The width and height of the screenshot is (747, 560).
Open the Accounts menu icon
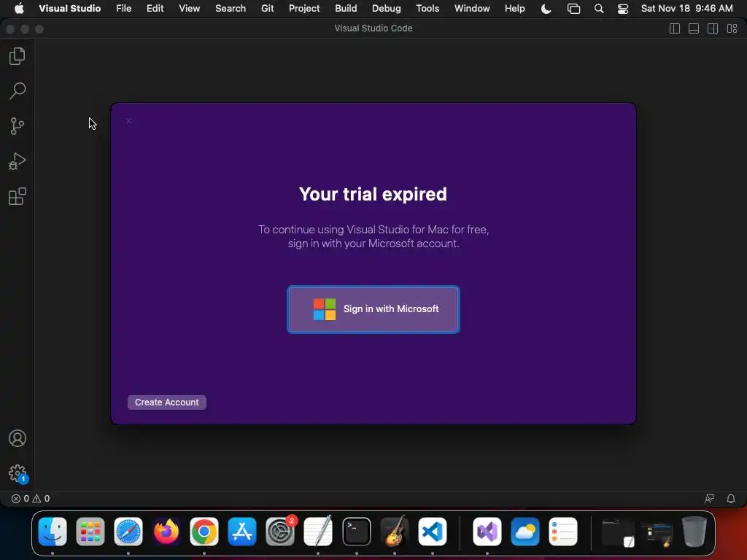coord(18,438)
